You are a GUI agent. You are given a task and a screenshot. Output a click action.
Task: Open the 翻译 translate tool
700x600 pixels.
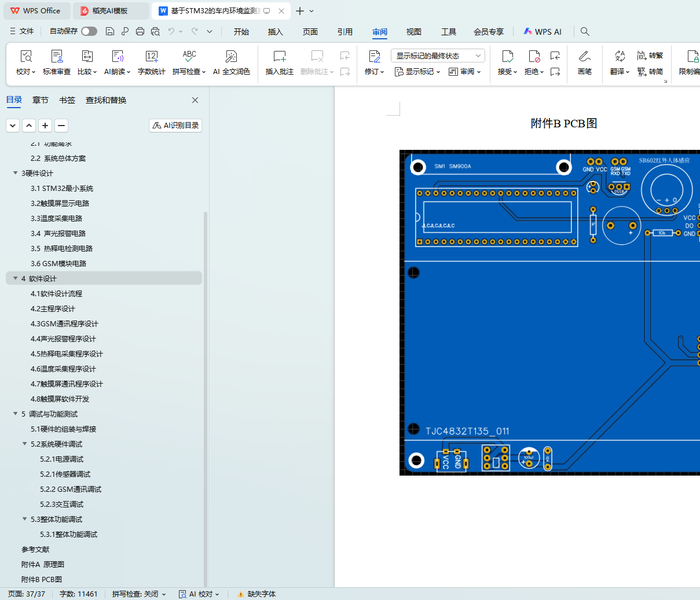620,57
